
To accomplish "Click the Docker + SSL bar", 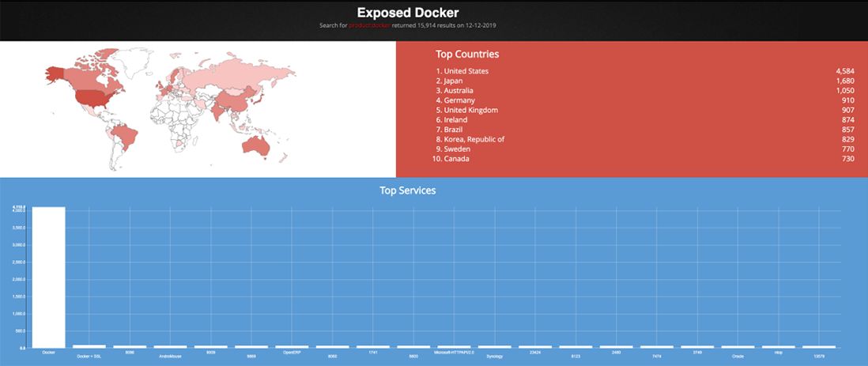I will pyautogui.click(x=89, y=346).
